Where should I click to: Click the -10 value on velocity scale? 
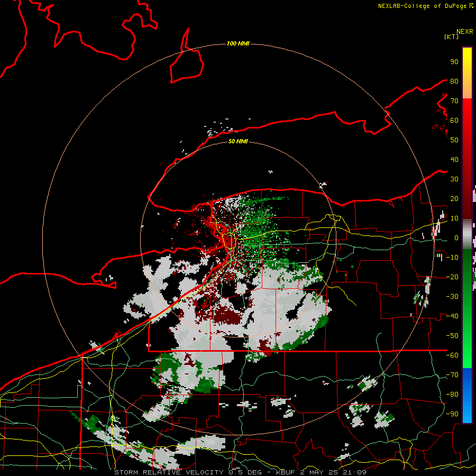pyautogui.click(x=452, y=258)
